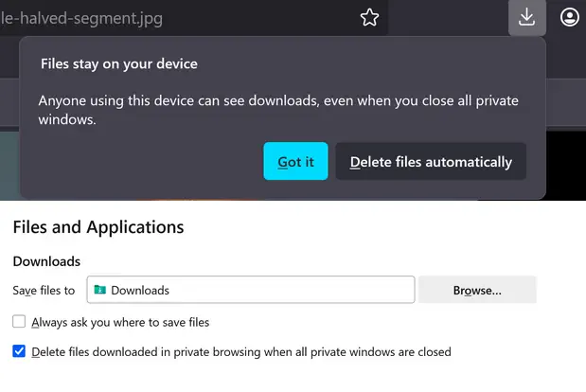Click the bookmark star icon
Viewport: 586px width, 392px height.
click(x=369, y=17)
